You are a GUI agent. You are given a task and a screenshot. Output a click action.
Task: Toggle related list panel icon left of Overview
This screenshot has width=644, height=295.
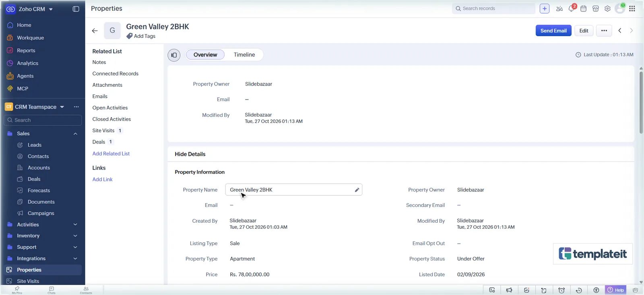[x=174, y=55]
